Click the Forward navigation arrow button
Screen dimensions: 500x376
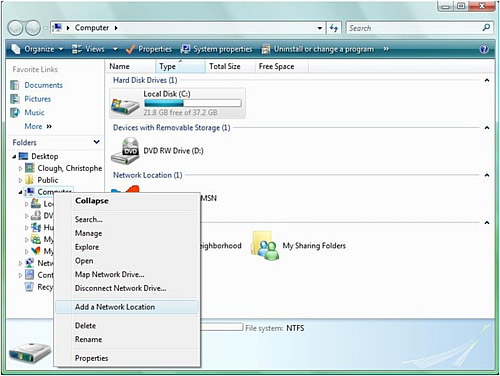tap(33, 28)
